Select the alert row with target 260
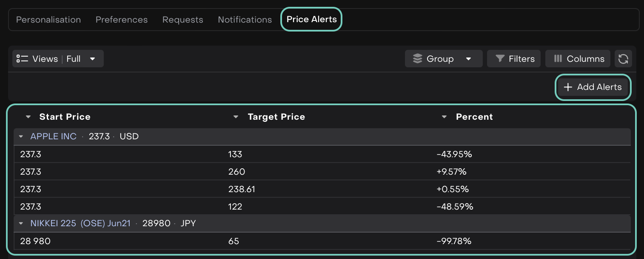Screen dimensions: 644x259 [x=237, y=172]
